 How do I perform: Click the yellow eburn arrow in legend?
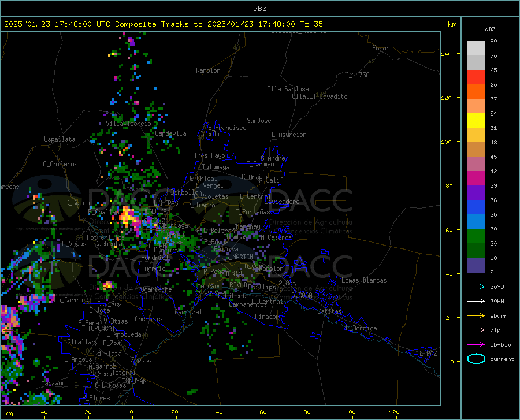[476, 316]
